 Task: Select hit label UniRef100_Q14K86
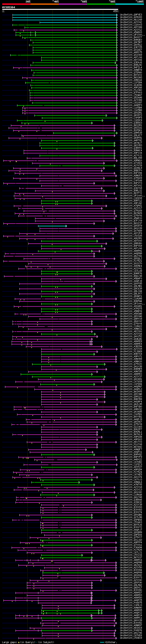tap(131, 85)
